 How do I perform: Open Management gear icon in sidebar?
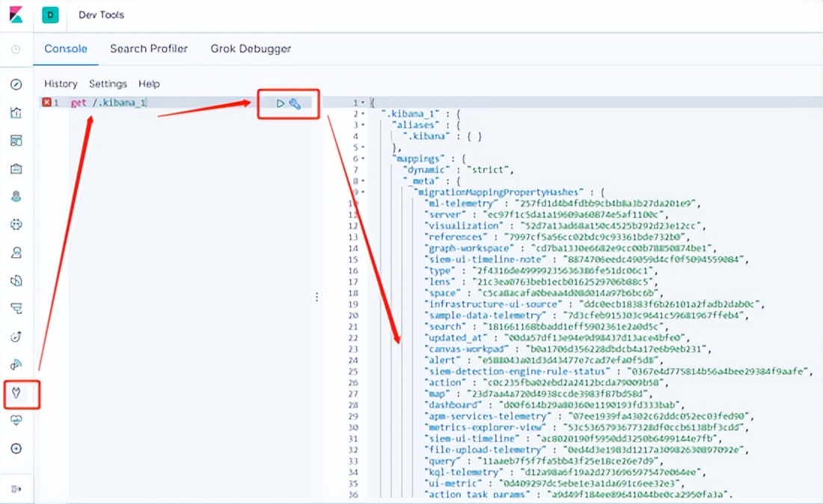point(16,449)
